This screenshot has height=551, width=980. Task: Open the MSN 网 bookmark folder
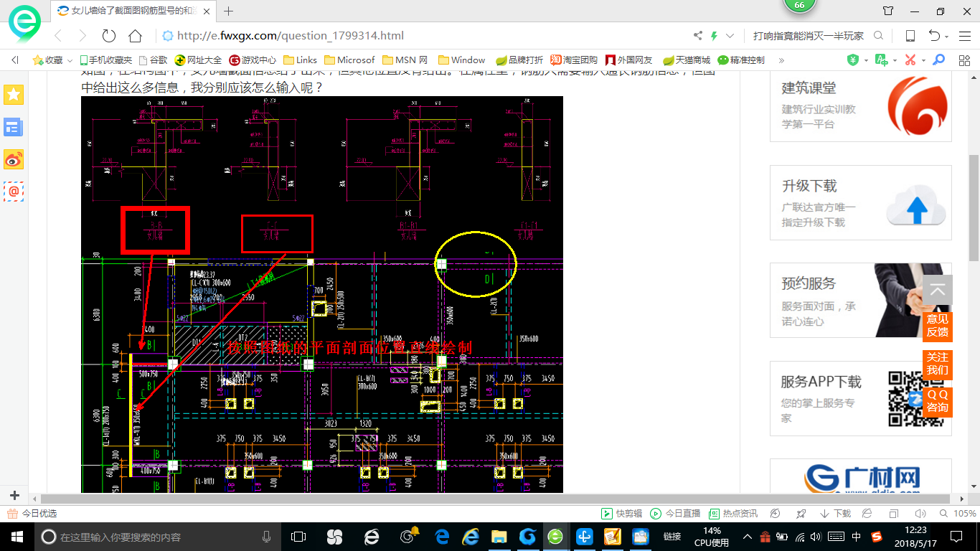pos(405,60)
